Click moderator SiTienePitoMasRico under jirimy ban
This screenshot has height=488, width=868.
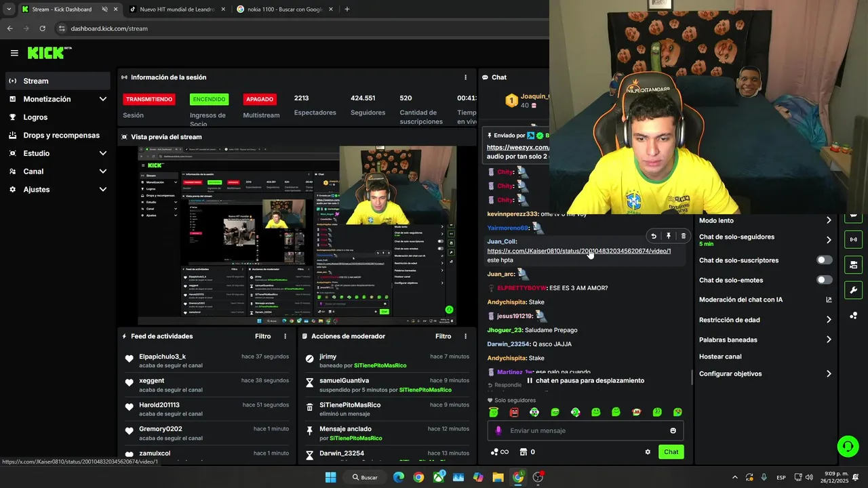[380, 366]
